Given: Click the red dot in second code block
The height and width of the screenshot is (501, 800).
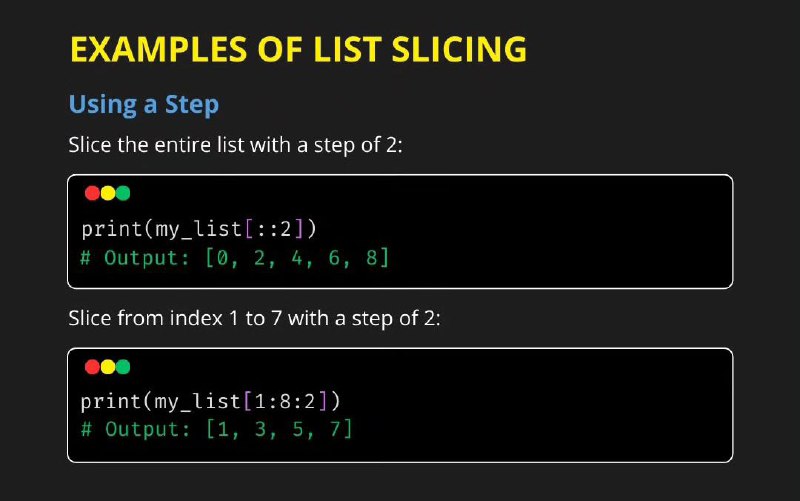Looking at the screenshot, I should (x=92, y=367).
